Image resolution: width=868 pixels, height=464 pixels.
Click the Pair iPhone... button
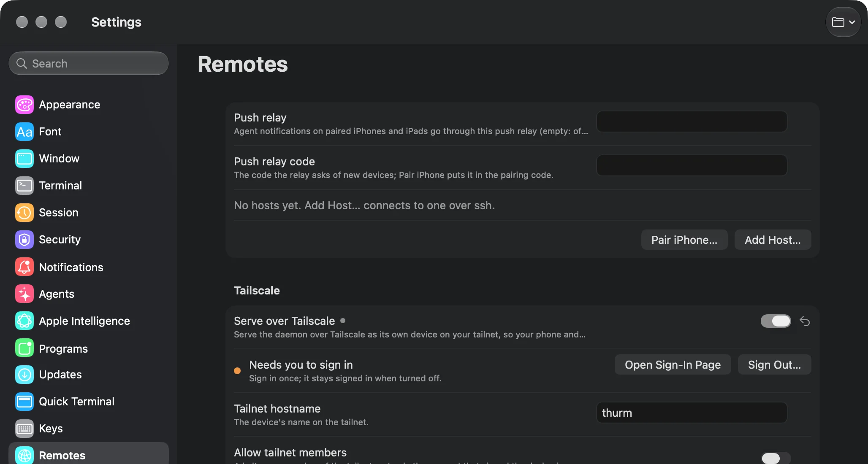tap(684, 240)
